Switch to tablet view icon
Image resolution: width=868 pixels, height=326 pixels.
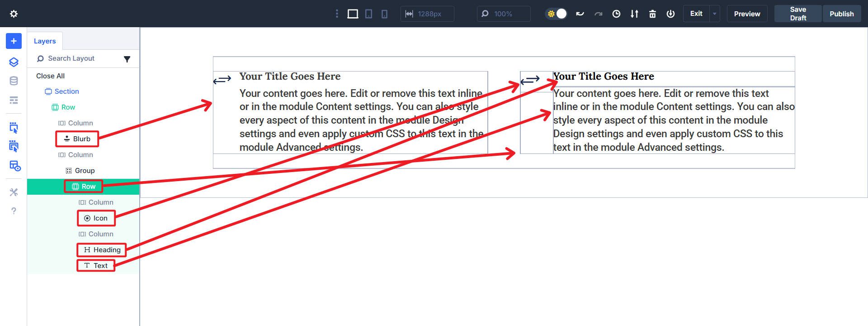(368, 14)
